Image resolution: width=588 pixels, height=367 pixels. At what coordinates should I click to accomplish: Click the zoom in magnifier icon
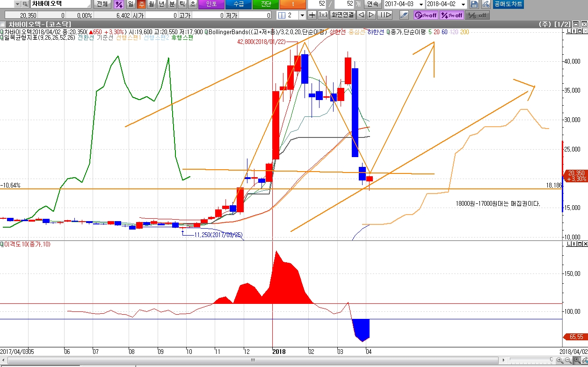pyautogui.click(x=560, y=360)
